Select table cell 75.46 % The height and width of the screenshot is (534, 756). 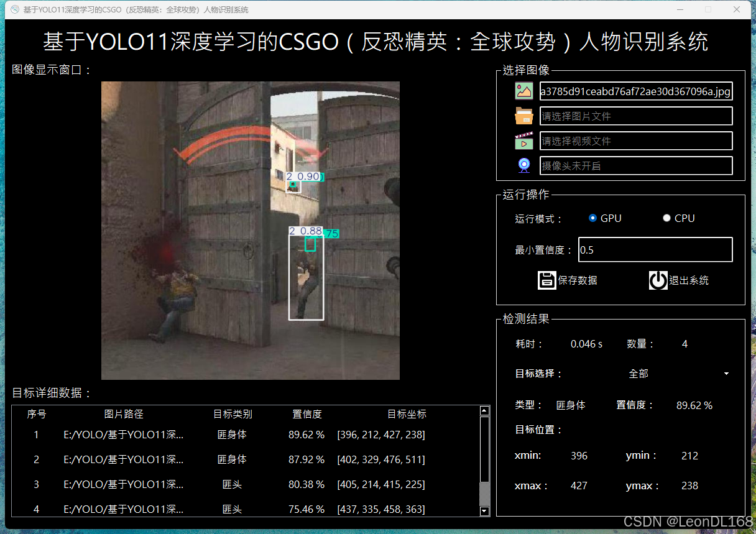[x=307, y=510]
